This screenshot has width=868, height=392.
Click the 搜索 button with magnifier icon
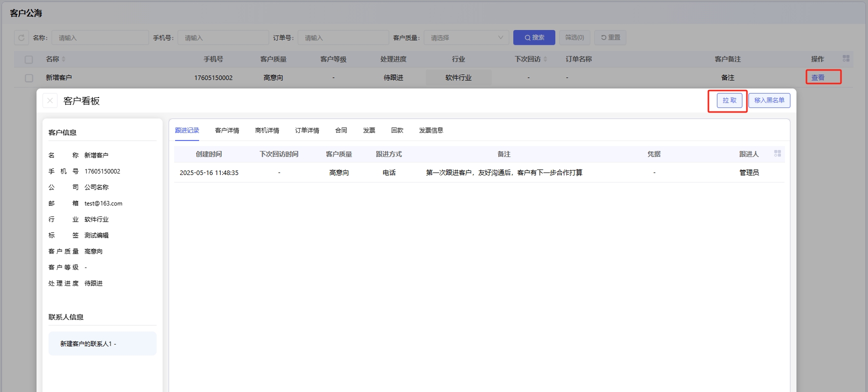pos(534,37)
